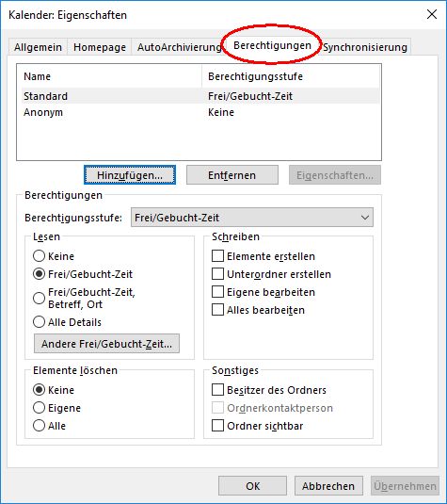
Task: Expand the Berechtigungsstufe dropdown
Action: pyautogui.click(x=252, y=218)
